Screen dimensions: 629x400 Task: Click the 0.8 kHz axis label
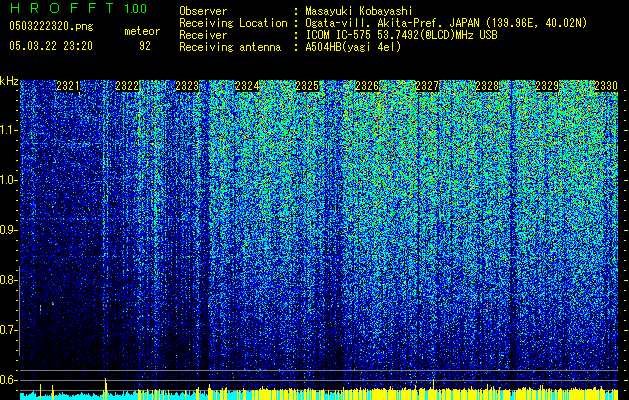(7, 280)
